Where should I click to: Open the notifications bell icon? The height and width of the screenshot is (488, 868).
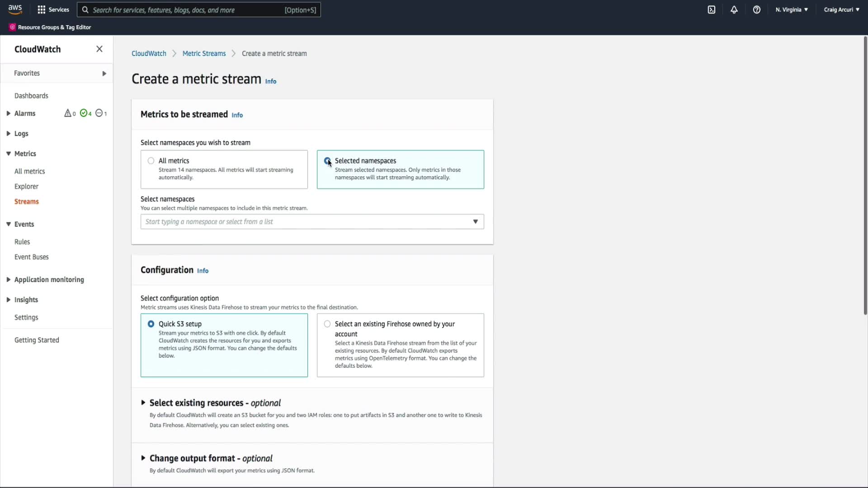(x=734, y=9)
